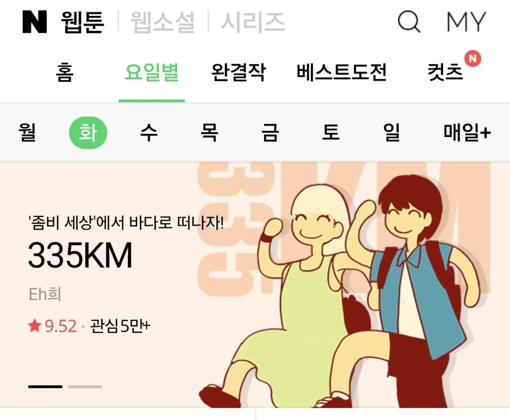This screenshot has width=510, height=420.
Task: Open the MY page
Action: (466, 21)
